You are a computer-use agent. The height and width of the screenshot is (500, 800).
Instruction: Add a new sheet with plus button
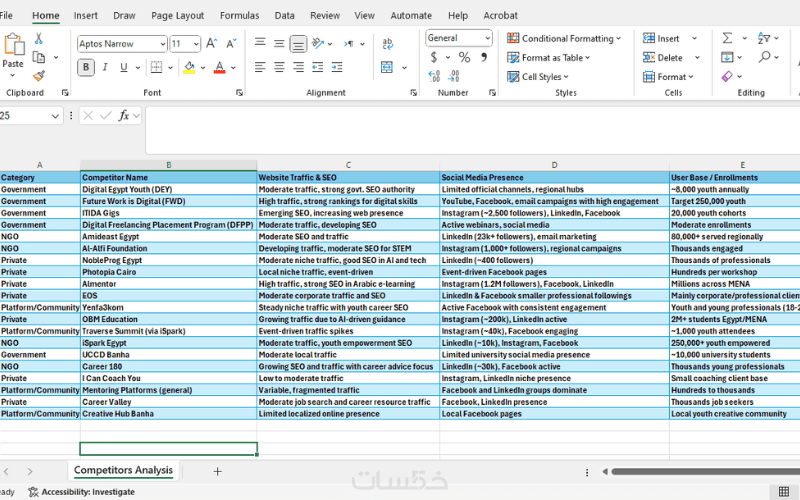pyautogui.click(x=217, y=471)
